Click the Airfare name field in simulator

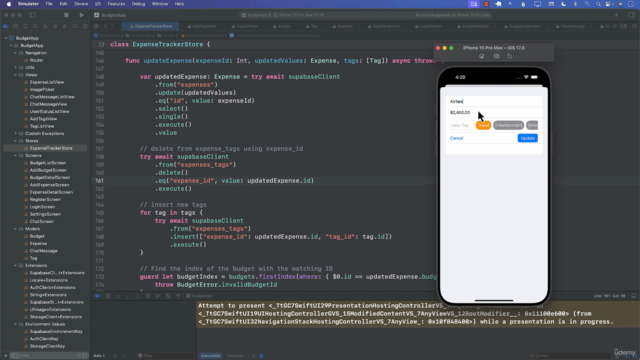pos(493,101)
